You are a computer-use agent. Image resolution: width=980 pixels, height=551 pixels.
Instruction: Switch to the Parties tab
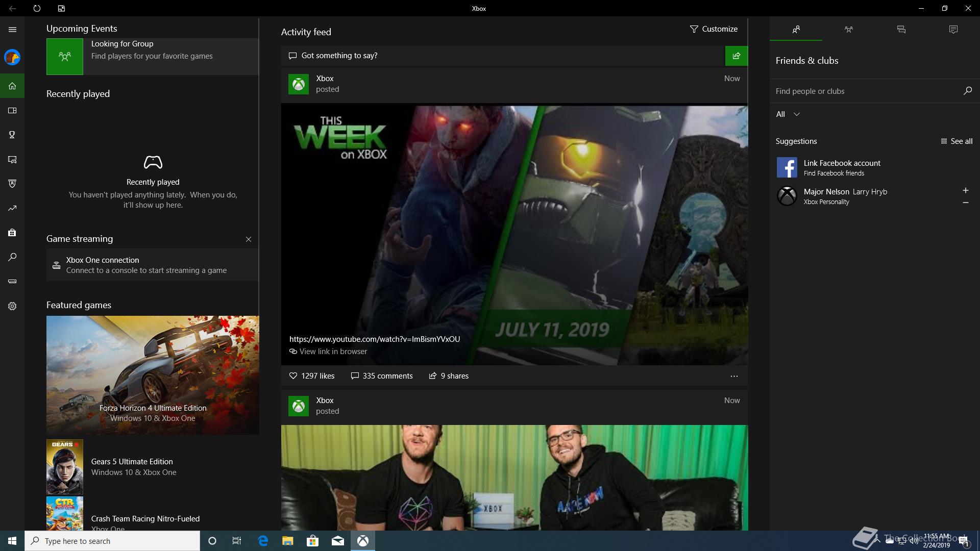(x=848, y=30)
